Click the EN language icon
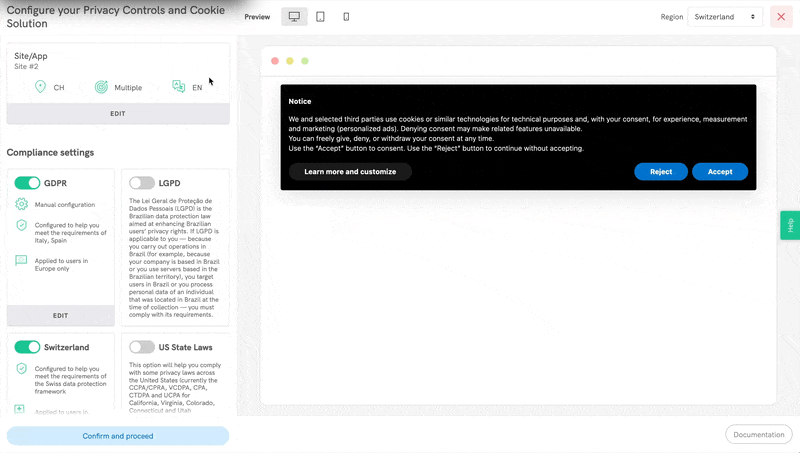The height and width of the screenshot is (453, 800). (x=178, y=87)
